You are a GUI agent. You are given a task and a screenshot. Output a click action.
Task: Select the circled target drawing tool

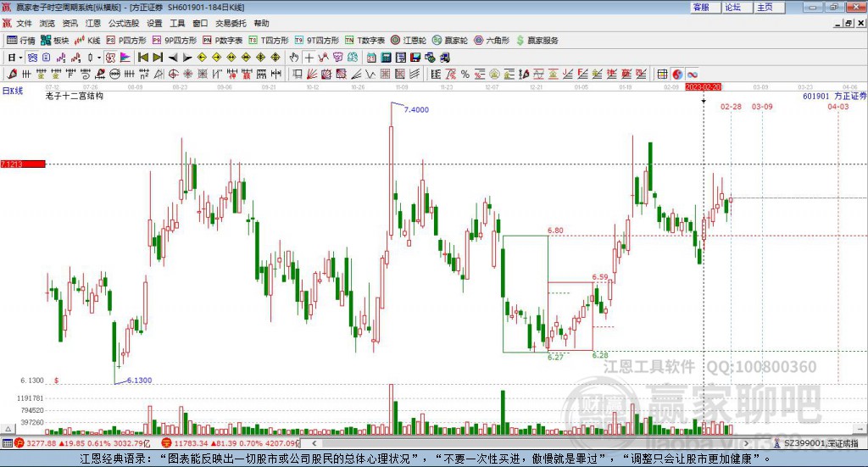pyautogui.click(x=173, y=74)
